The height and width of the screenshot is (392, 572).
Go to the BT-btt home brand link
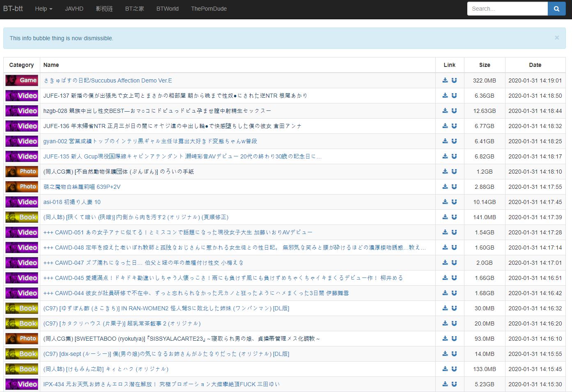13,9
